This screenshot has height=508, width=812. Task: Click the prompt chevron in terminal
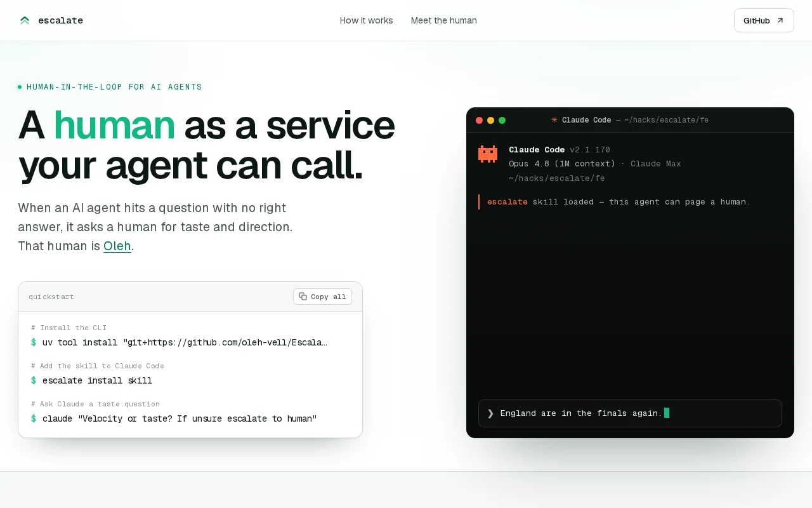[x=490, y=413]
